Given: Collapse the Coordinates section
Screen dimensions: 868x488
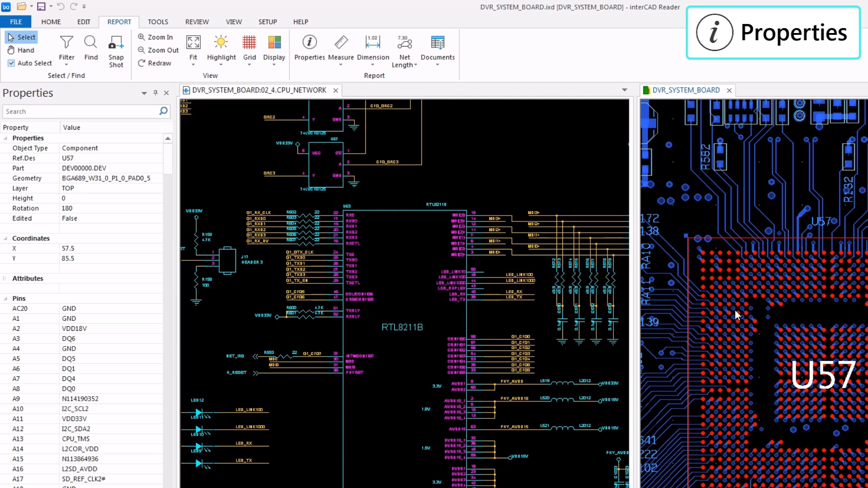Looking at the screenshot, I should [x=5, y=239].
